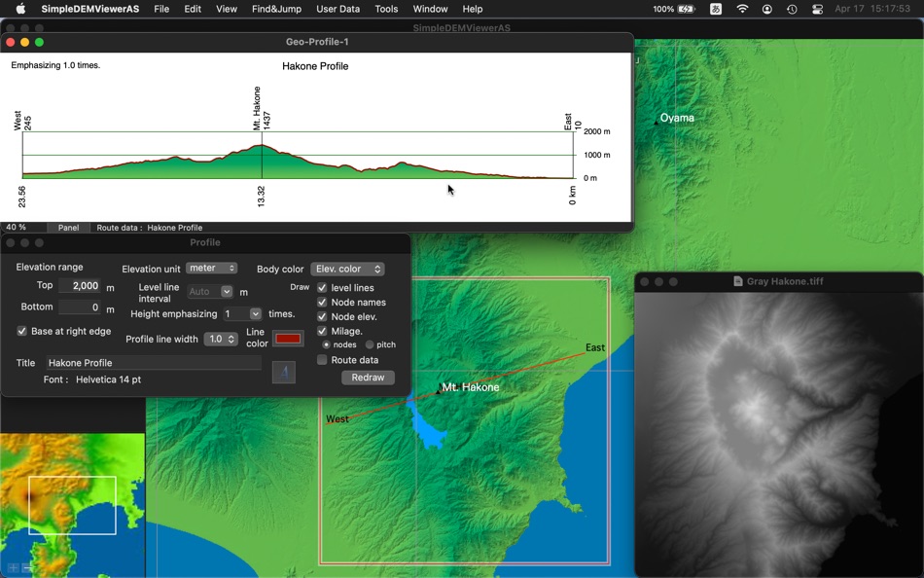Toggle Base at right edge checkbox
The height and width of the screenshot is (578, 924).
(x=21, y=331)
